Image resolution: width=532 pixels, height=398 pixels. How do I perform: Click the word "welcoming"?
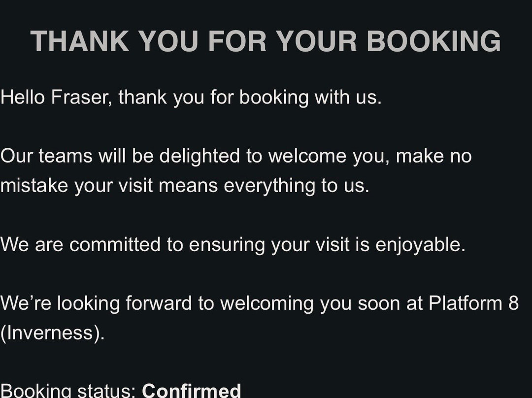[x=266, y=303]
